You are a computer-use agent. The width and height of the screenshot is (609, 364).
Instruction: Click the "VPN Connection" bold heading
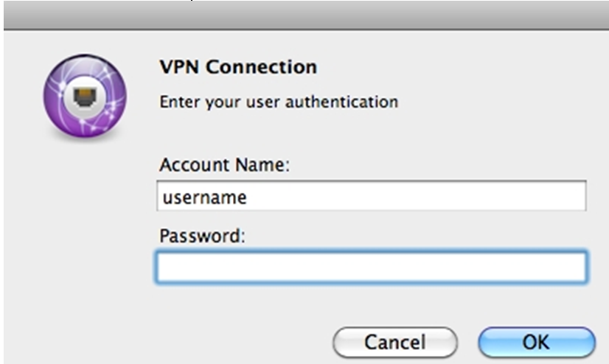[x=238, y=67]
